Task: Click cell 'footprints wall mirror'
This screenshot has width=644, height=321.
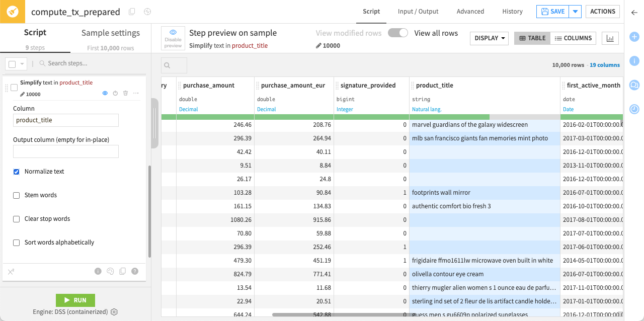Action: click(x=485, y=193)
